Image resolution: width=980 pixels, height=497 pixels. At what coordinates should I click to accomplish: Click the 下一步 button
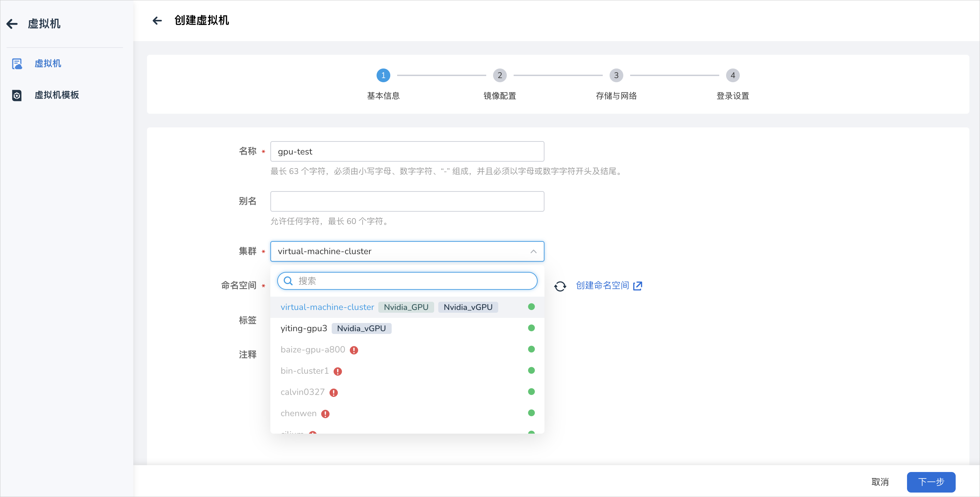tap(931, 482)
